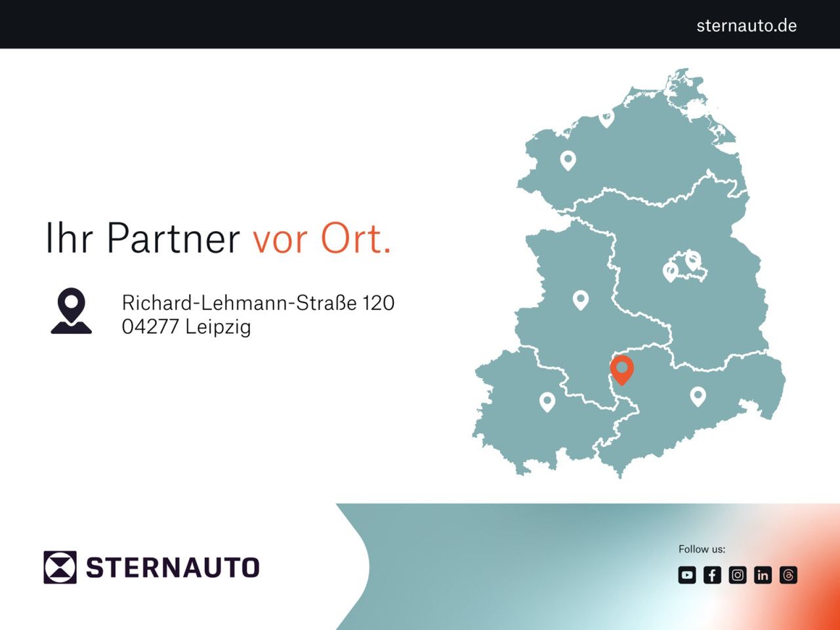Click the Facebook icon
Image resolution: width=840 pixels, height=630 pixels.
pyautogui.click(x=711, y=575)
